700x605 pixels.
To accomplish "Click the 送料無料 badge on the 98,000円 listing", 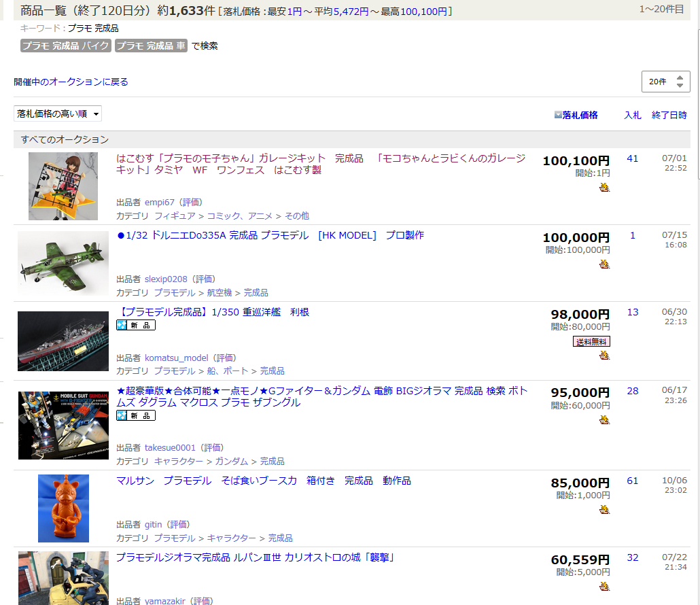I will pos(591,341).
